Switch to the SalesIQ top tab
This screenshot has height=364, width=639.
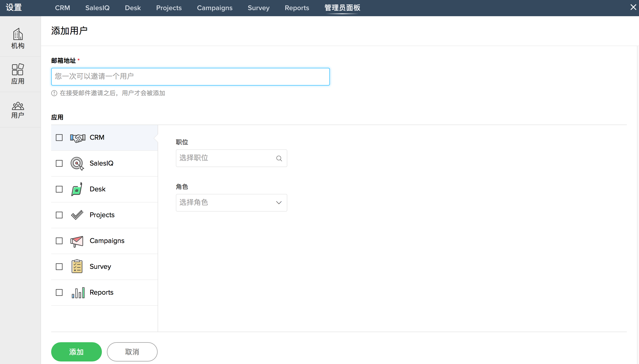pyautogui.click(x=97, y=8)
